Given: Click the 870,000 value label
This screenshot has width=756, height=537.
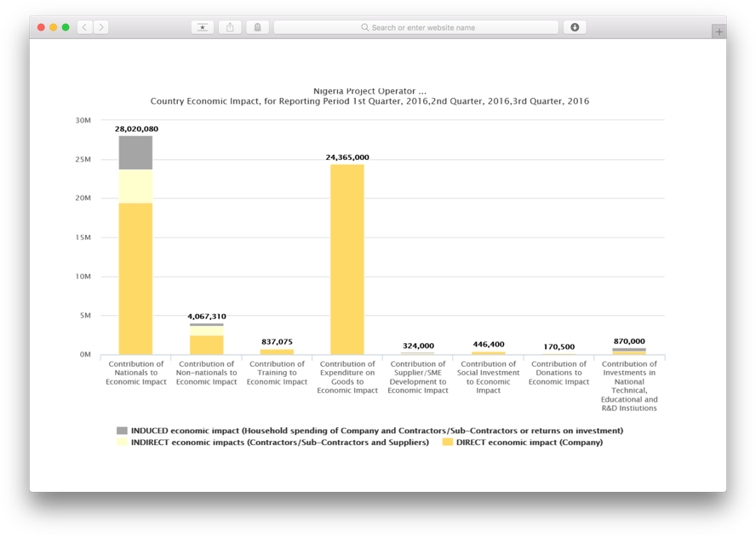Looking at the screenshot, I should (629, 340).
